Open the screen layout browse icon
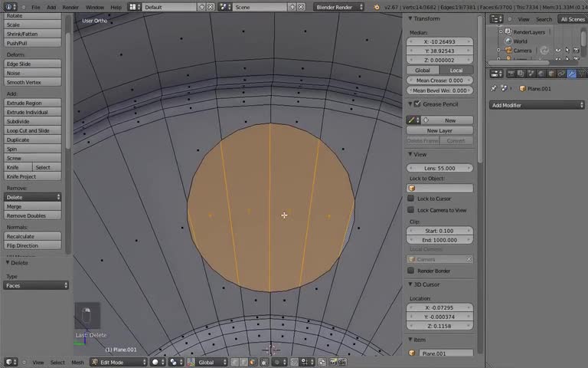 pyautogui.click(x=134, y=7)
